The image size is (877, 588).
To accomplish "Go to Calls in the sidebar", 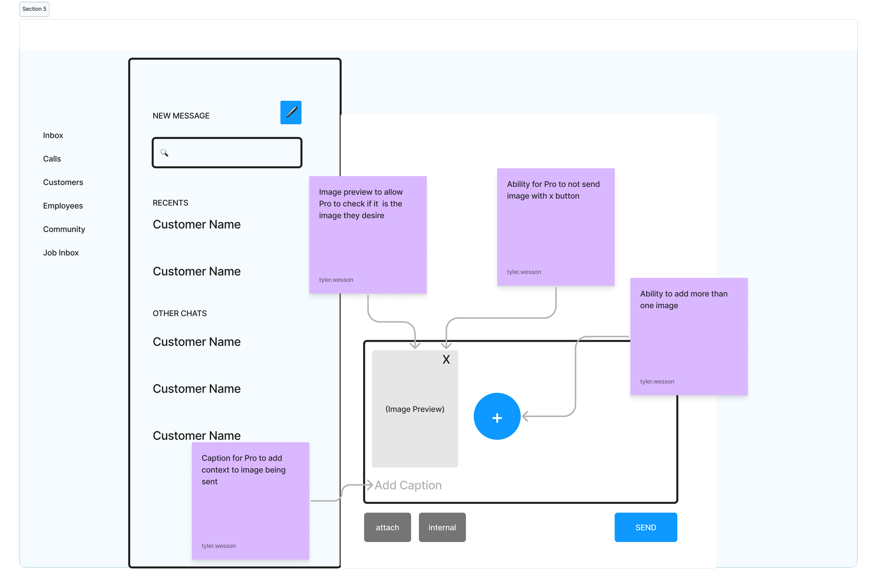I will tap(52, 158).
